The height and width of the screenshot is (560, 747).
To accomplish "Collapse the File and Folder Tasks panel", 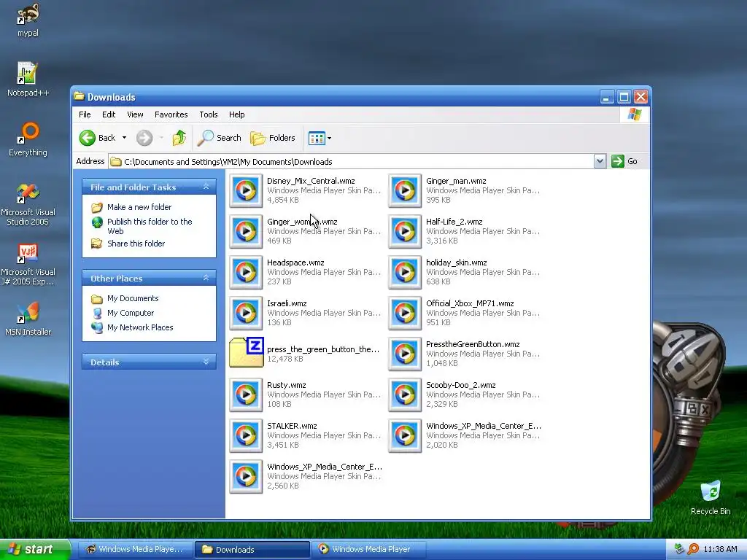I will pyautogui.click(x=206, y=187).
